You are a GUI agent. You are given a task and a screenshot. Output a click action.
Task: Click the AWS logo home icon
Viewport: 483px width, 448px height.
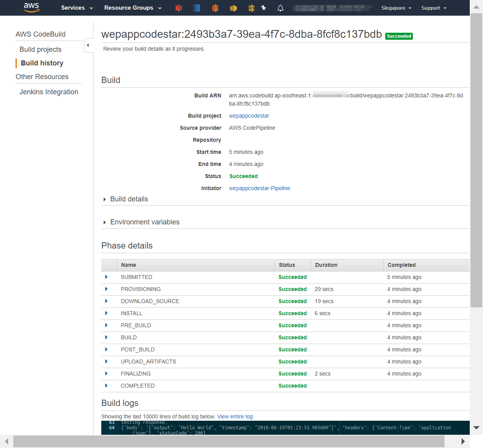(32, 7)
